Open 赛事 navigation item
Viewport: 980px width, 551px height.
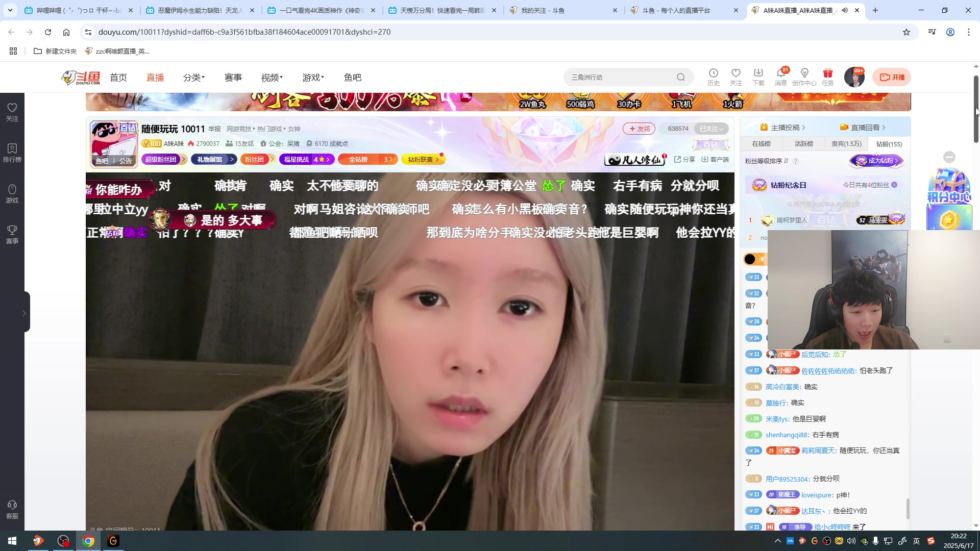click(x=233, y=78)
